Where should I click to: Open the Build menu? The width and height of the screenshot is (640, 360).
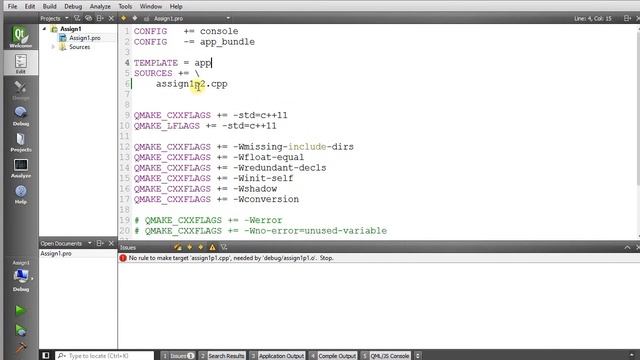pyautogui.click(x=49, y=7)
